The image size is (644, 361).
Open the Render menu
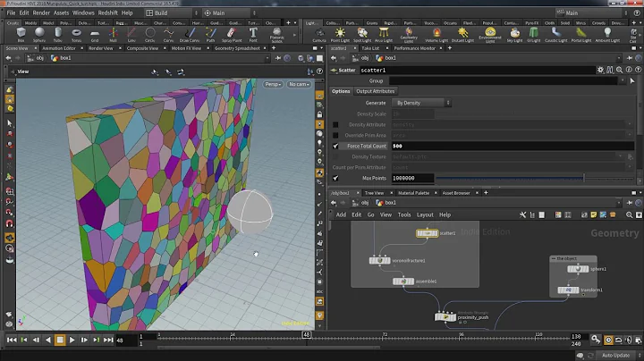[41, 13]
